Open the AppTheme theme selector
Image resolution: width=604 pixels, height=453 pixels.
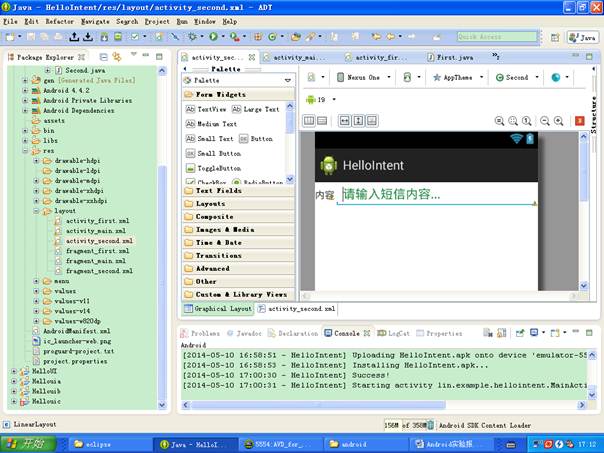click(457, 77)
